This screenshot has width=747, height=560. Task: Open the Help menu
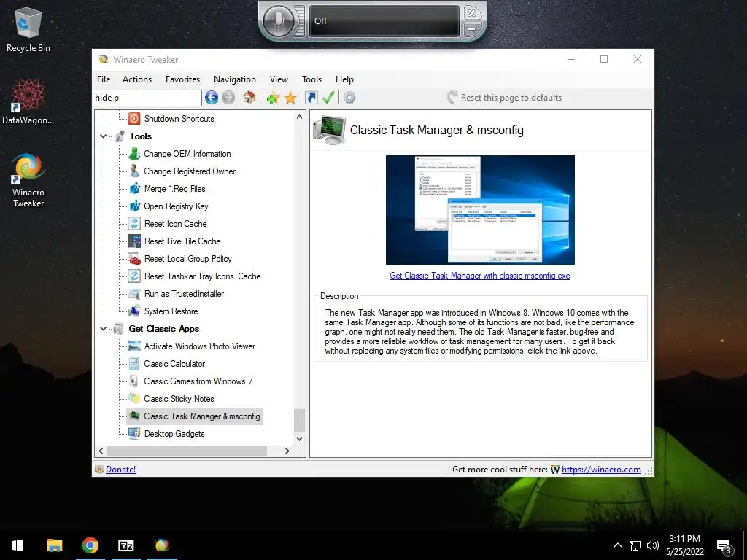(x=344, y=79)
